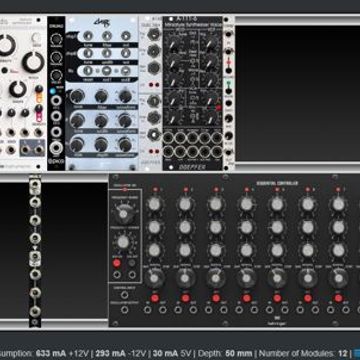Click the red oscillator start button on sequencer
The height and width of the screenshot is (360, 360).
[x=117, y=263]
